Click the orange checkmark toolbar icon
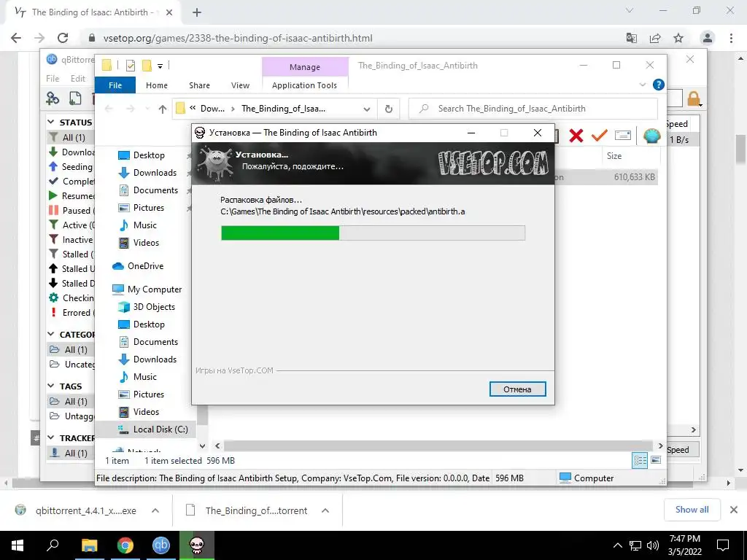The image size is (747, 560). click(x=599, y=136)
